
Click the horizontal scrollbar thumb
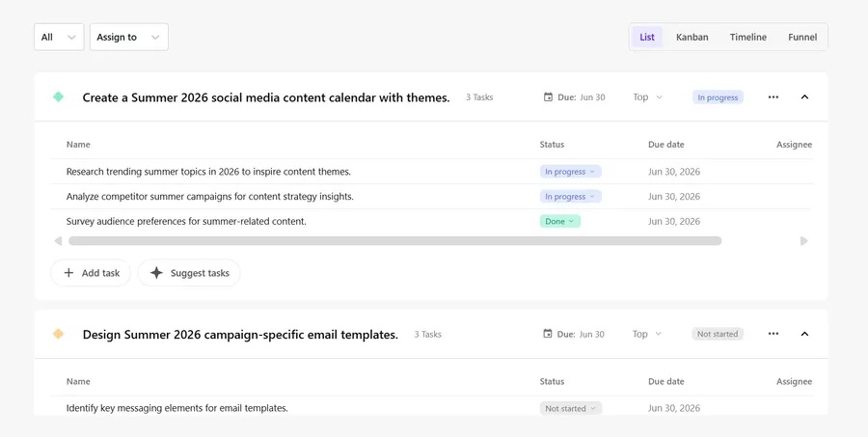click(394, 241)
